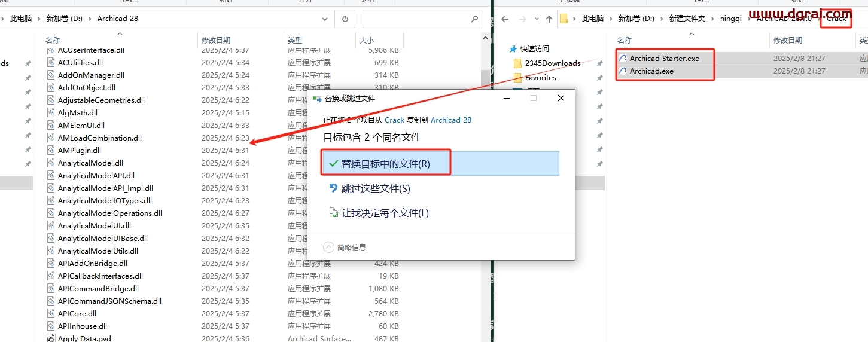Click the 2345Downloads folder icon in sidebar
The height and width of the screenshot is (342, 868).
point(518,63)
